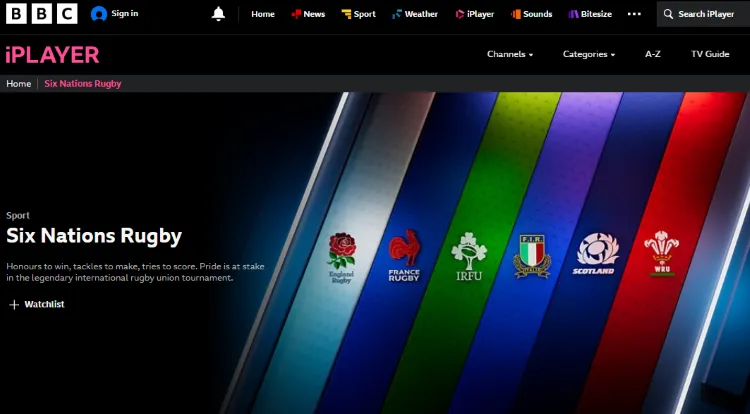Click the iPLAYER logo
This screenshot has height=414, width=750.
pos(52,55)
